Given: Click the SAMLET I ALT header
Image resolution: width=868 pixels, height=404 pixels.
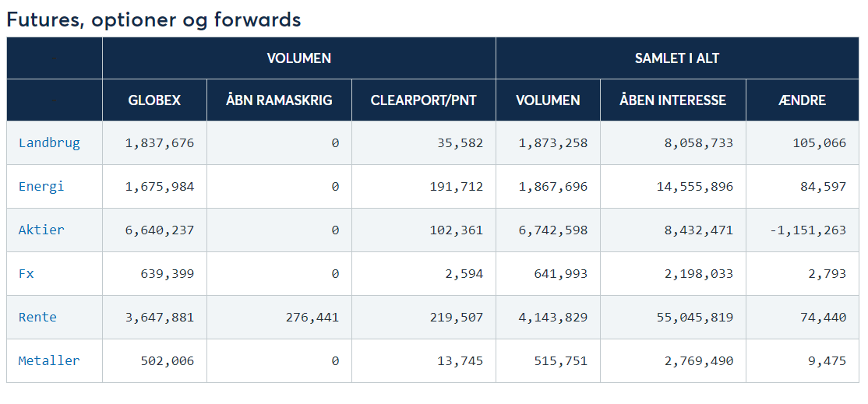Looking at the screenshot, I should 677,58.
